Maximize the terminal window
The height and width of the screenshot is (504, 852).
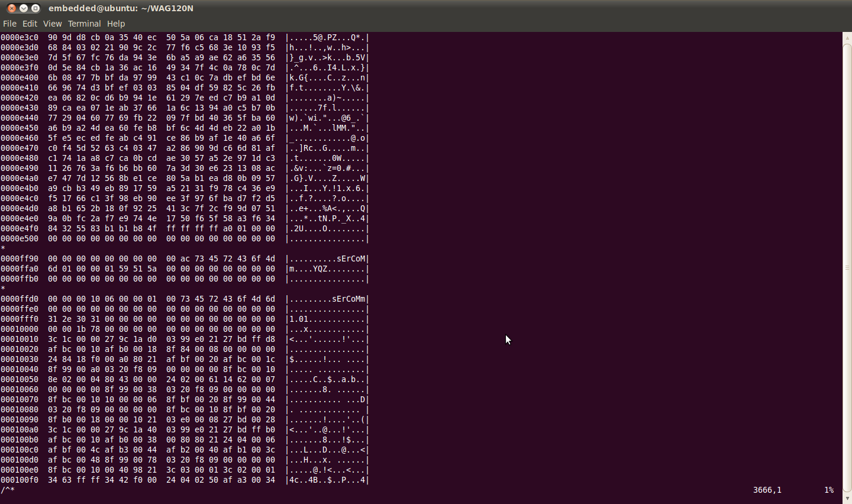tap(35, 8)
